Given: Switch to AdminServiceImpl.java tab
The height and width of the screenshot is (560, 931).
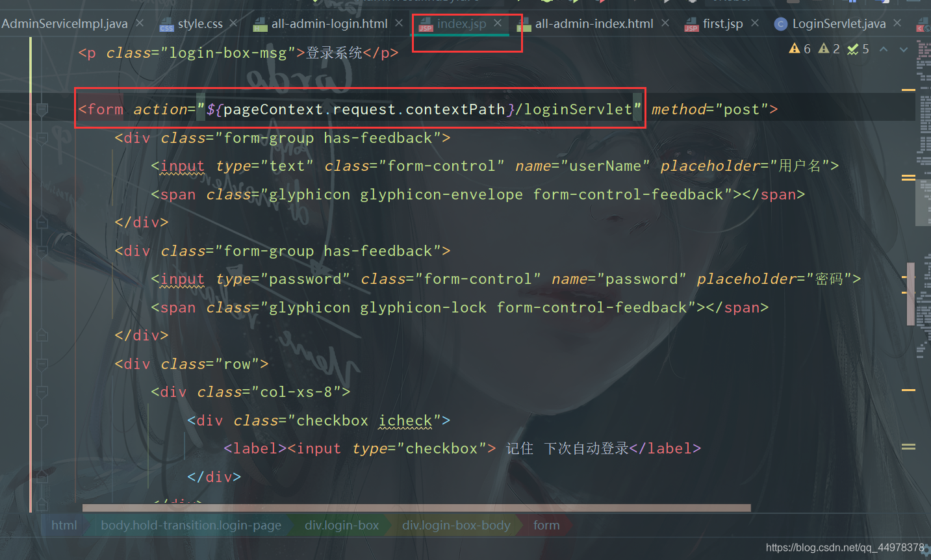Looking at the screenshot, I should (x=64, y=24).
